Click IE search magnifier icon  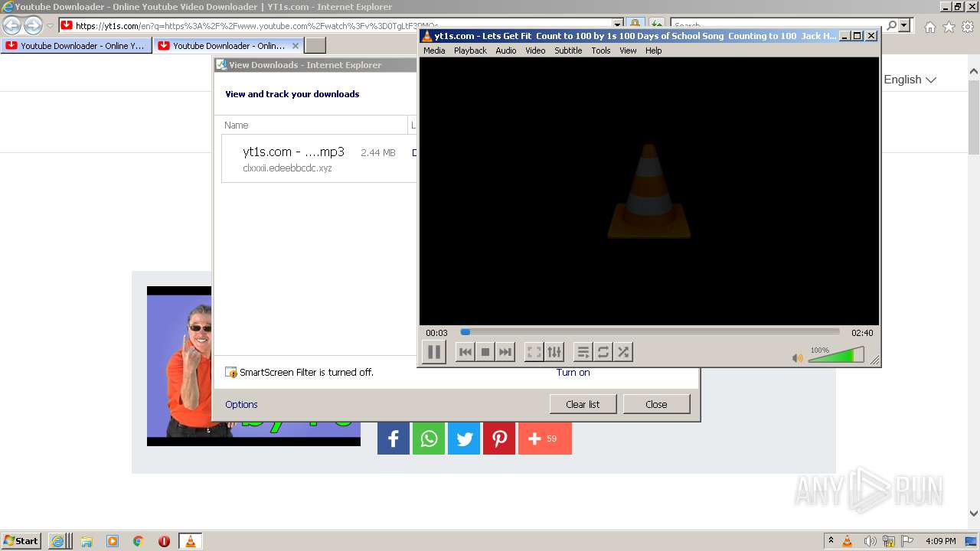pos(891,25)
